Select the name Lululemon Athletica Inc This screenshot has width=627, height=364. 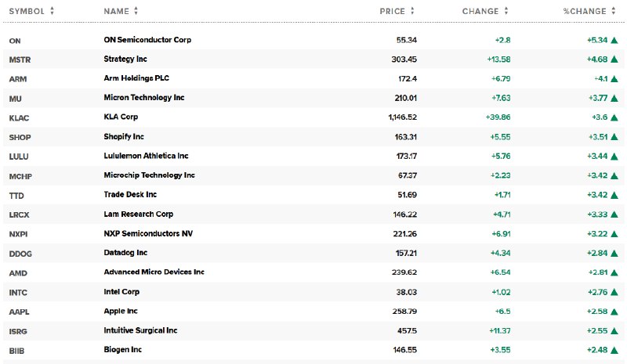(x=146, y=156)
